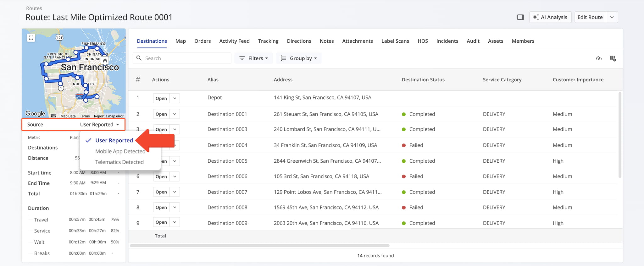This screenshot has width=644, height=266.
Task: Expand the map to fullscreen
Action: pos(31,38)
